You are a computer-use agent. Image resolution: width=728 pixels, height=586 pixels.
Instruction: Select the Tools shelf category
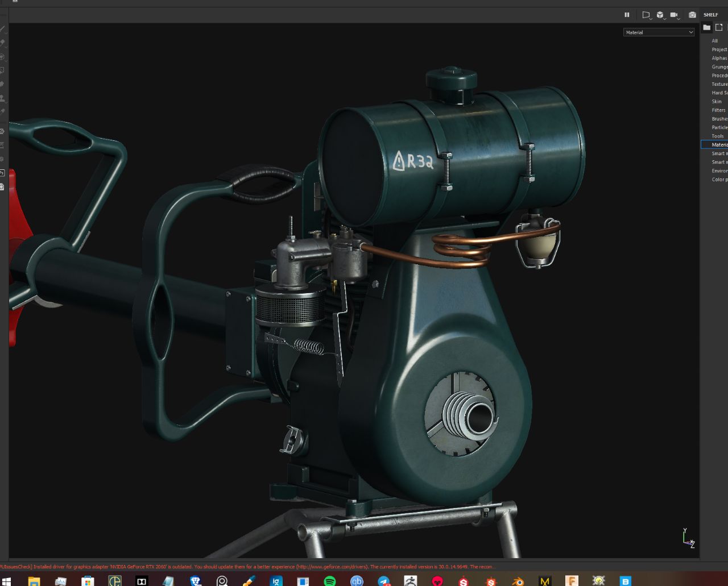click(x=718, y=136)
